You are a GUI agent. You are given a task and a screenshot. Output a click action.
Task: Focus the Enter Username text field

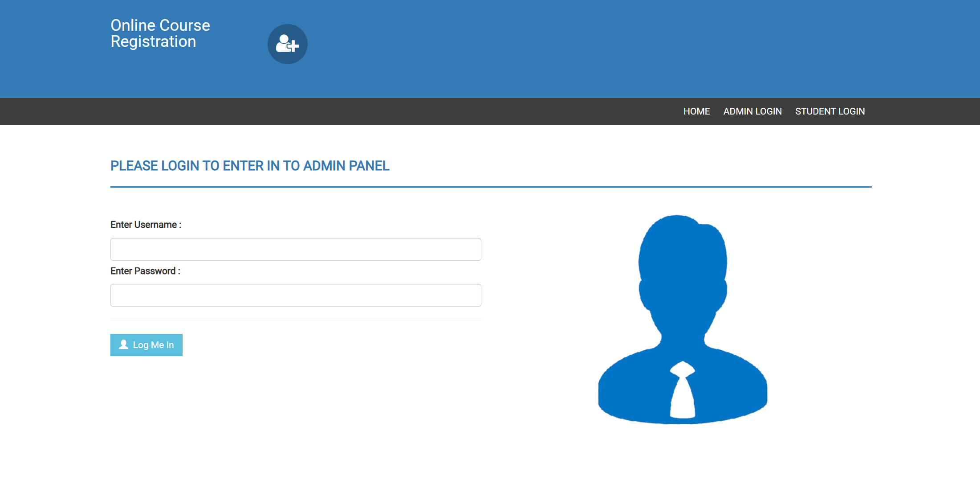point(296,249)
